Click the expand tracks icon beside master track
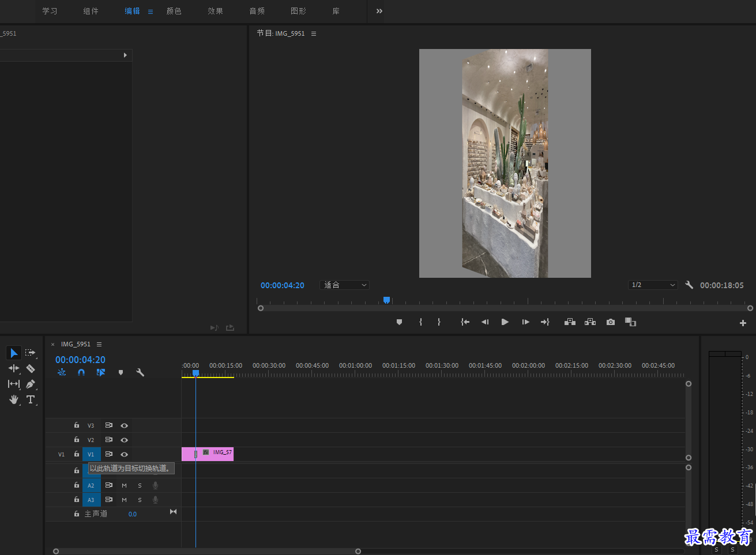The image size is (756, 555). tap(173, 512)
